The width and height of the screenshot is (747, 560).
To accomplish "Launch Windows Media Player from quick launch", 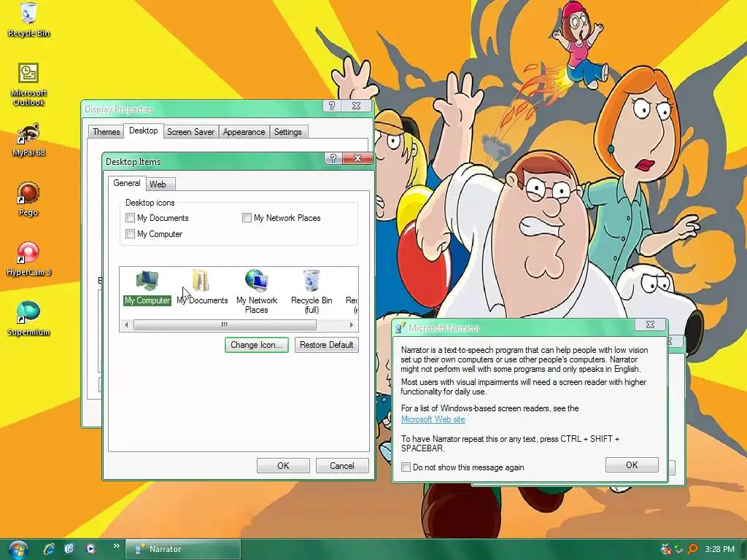I will coord(90,549).
